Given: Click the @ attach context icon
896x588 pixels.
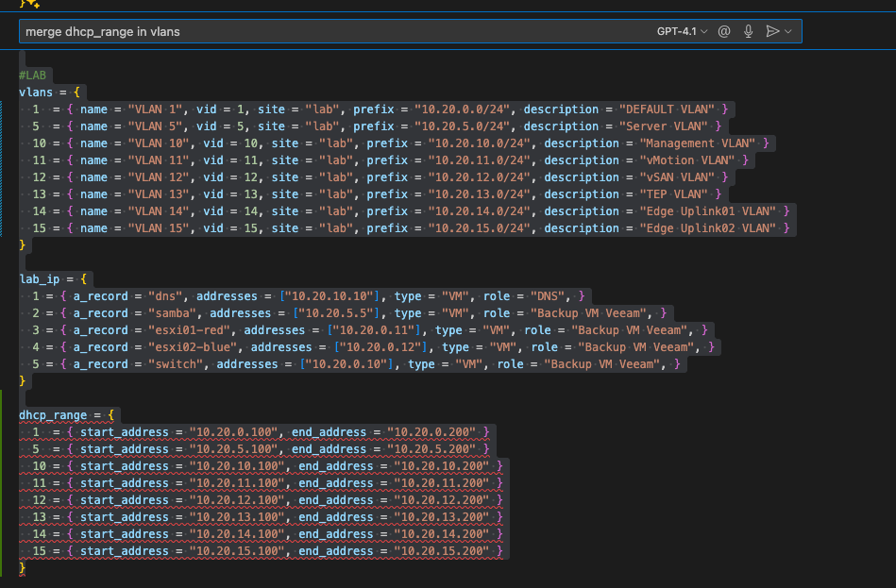Looking at the screenshot, I should click(x=724, y=31).
